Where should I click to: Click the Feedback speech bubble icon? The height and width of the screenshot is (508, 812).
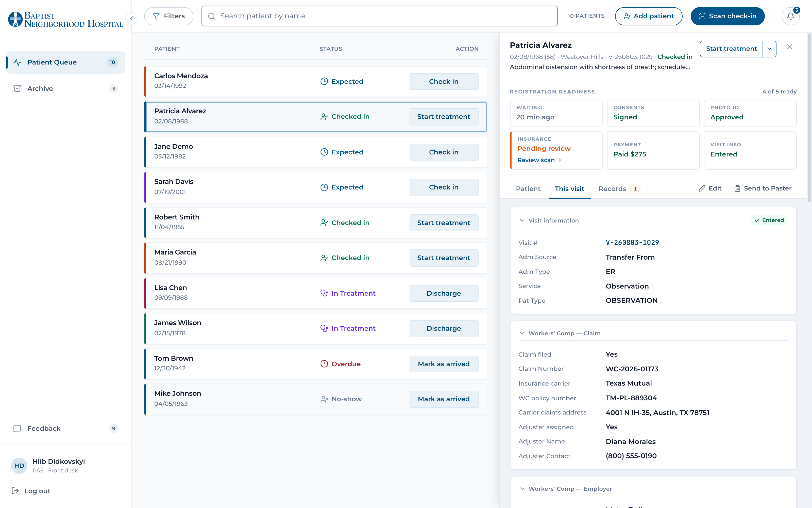click(17, 428)
